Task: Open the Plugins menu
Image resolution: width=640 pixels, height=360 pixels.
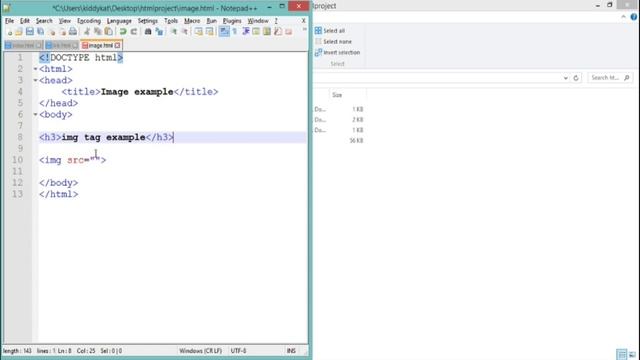Action: [x=232, y=21]
